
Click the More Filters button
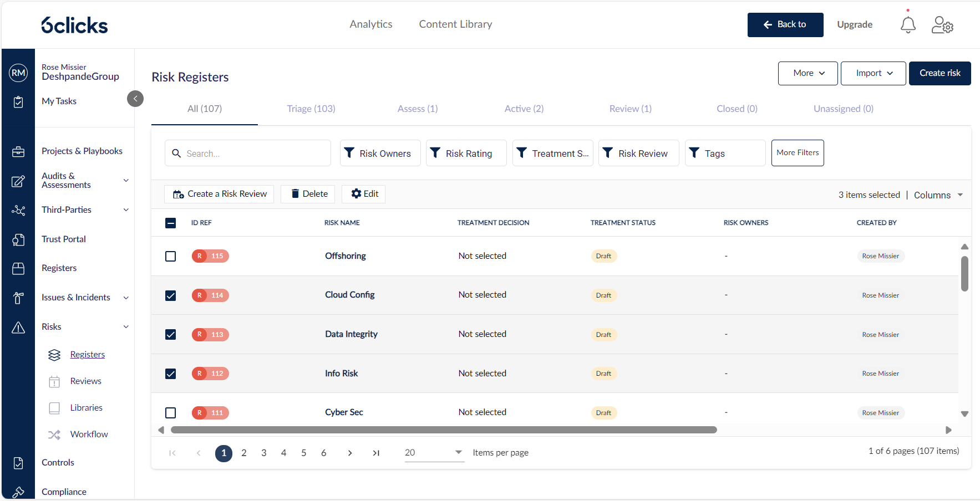(x=797, y=153)
